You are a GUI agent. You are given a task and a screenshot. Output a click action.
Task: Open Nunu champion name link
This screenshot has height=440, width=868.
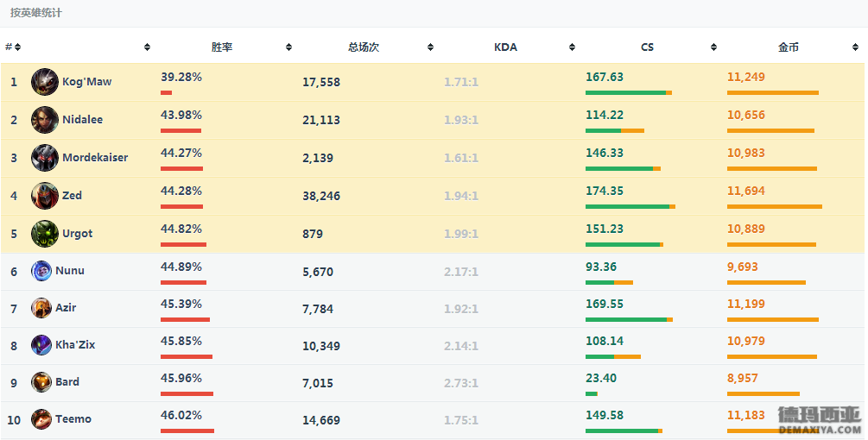tap(70, 270)
